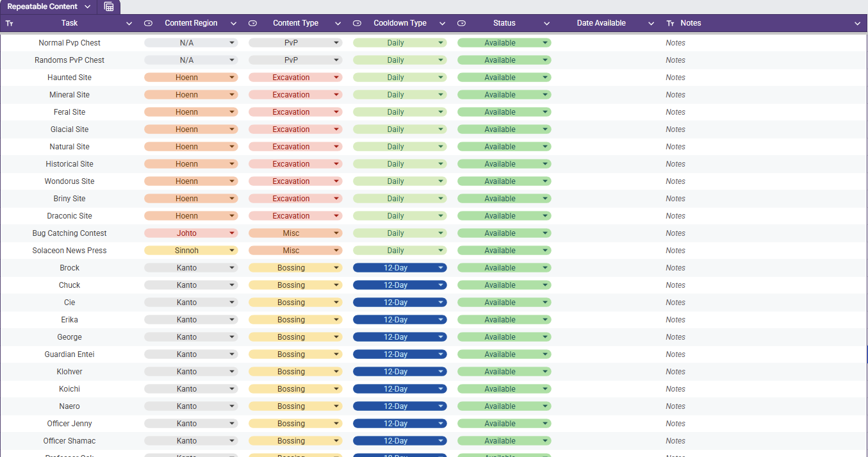Screen dimensions: 868x457
Task: Click dropdown type icon beside Content Region header
Action: coord(148,23)
